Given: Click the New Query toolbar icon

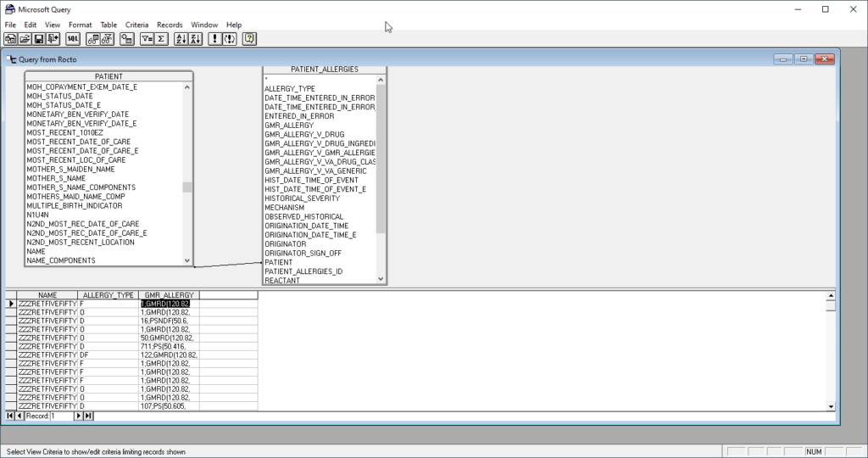Looking at the screenshot, I should tap(10, 39).
